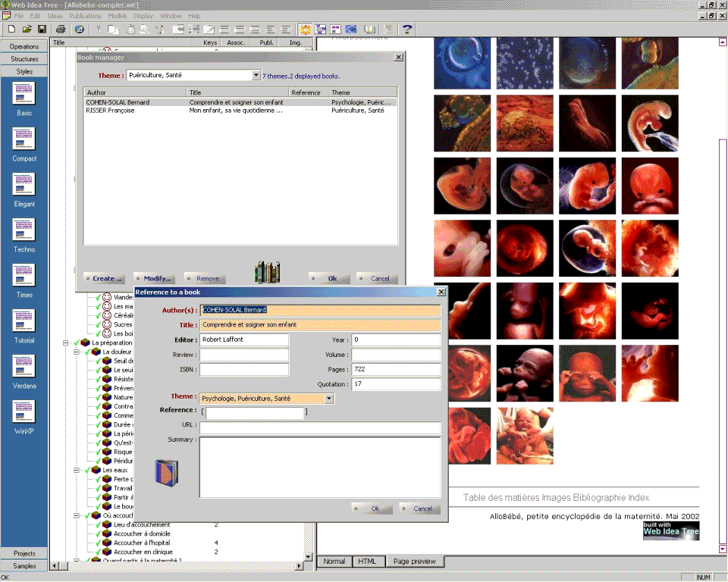Select the Elegant style icon
Screen dimensions: 728x582
click(24, 185)
